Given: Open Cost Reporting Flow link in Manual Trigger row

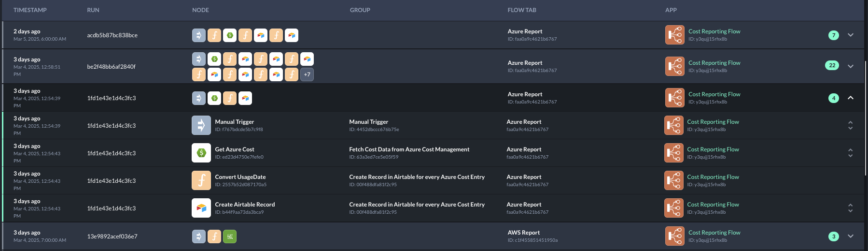Looking at the screenshot, I should (713, 122).
